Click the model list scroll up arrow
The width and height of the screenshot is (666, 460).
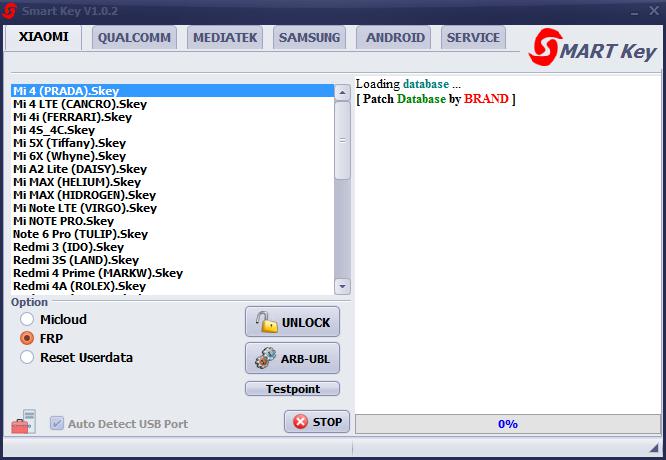pyautogui.click(x=342, y=92)
